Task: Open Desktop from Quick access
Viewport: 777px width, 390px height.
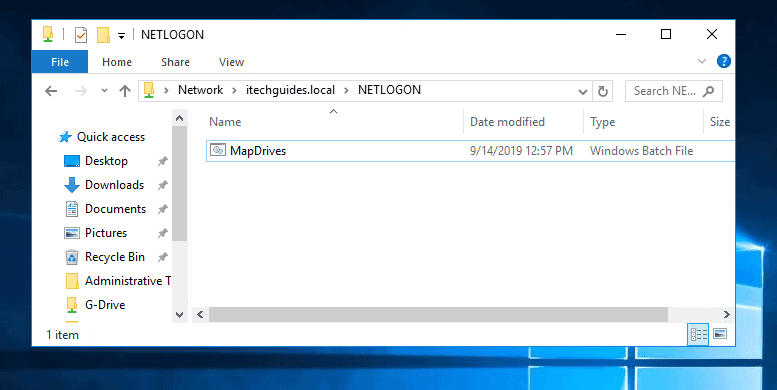Action: pos(106,161)
